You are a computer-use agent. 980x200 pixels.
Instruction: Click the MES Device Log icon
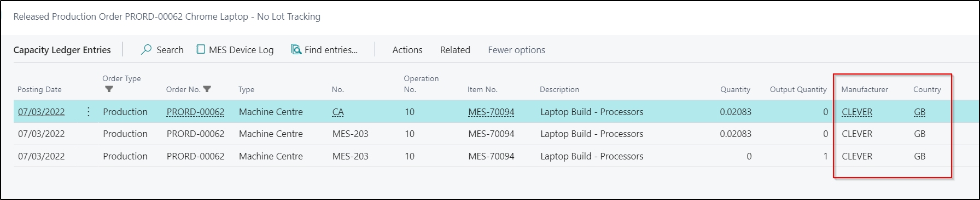[201, 49]
